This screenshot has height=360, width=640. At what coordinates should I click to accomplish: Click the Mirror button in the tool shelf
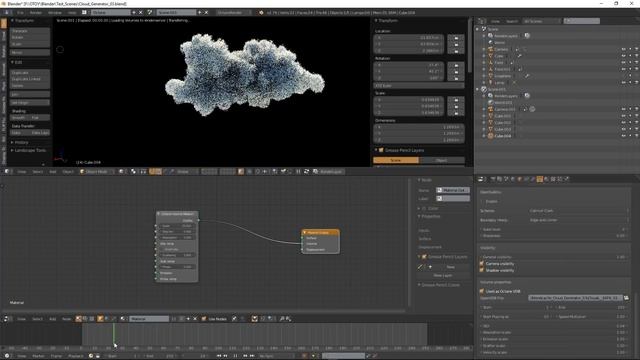tap(30, 53)
